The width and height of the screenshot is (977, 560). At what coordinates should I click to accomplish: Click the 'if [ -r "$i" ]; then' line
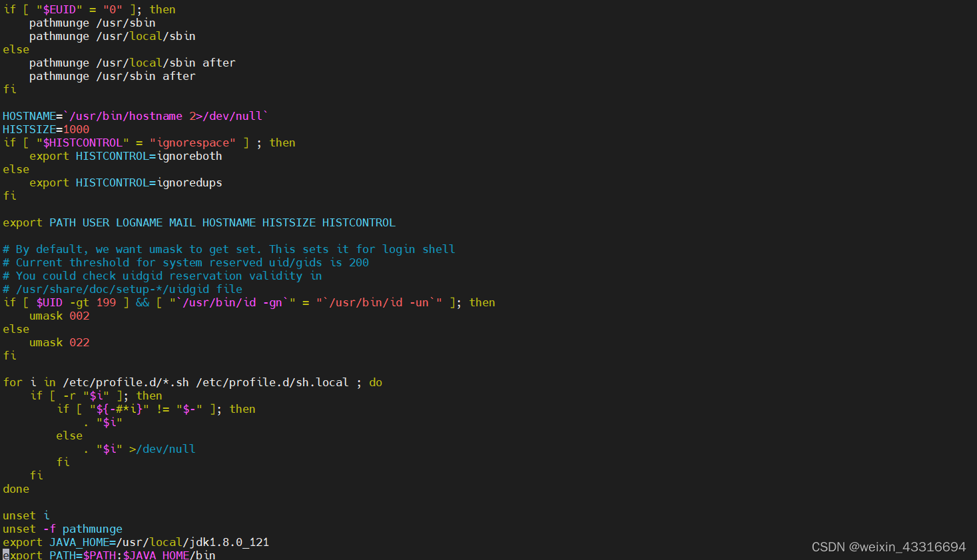[96, 396]
